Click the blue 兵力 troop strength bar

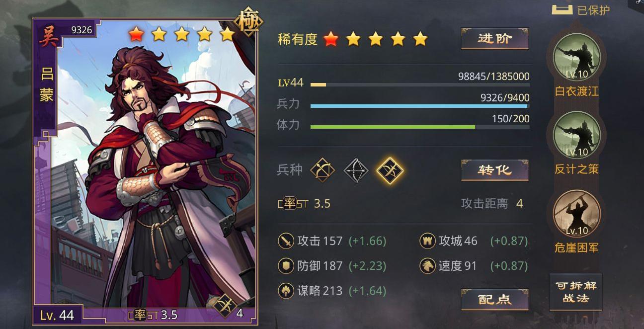click(x=420, y=106)
